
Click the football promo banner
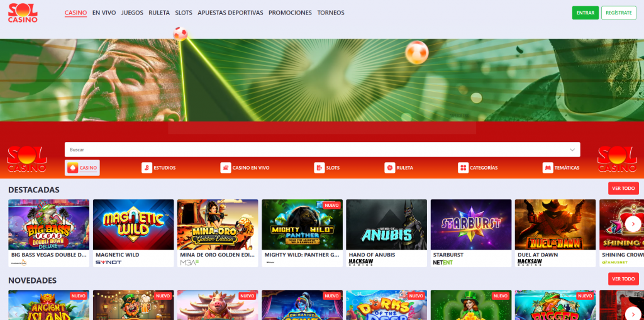[x=322, y=80]
